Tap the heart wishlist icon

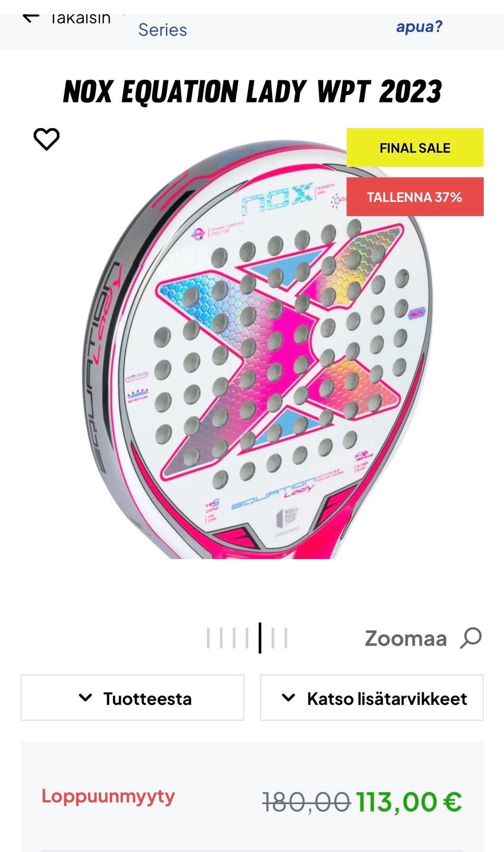coord(46,139)
